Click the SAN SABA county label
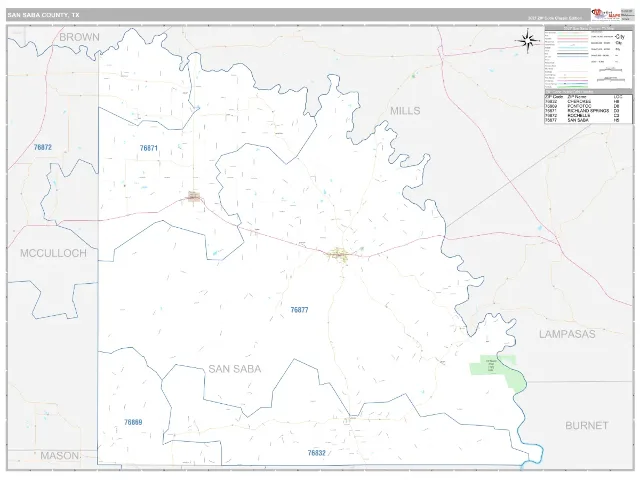 tap(235, 369)
